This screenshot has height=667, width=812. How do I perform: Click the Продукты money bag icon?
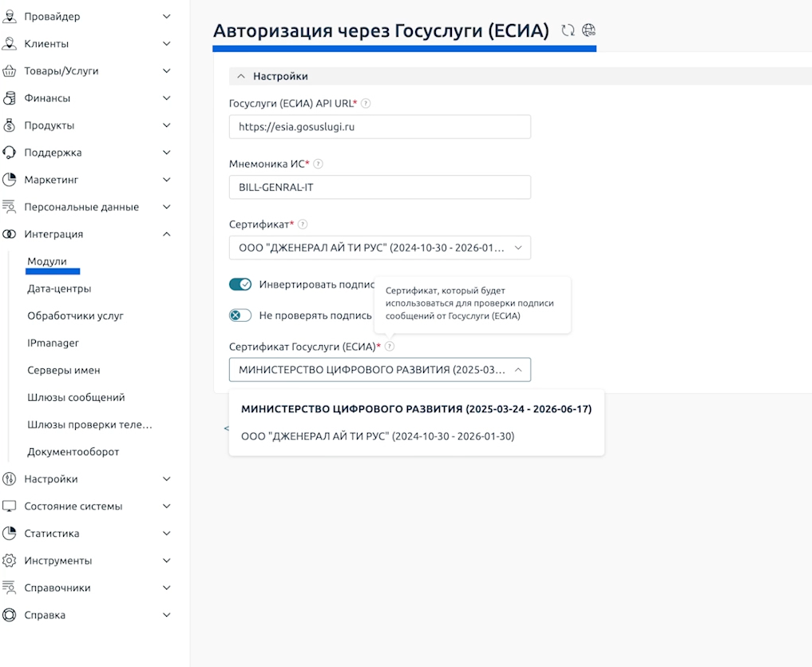[x=10, y=125]
